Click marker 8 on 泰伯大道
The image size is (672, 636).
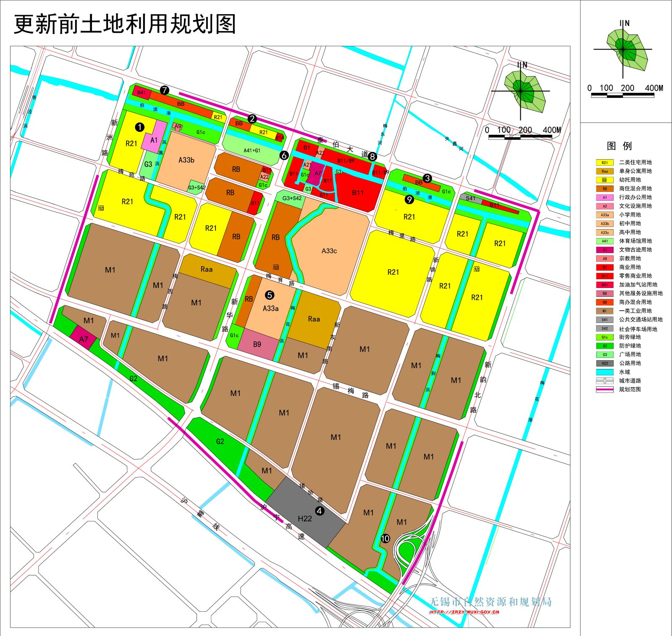point(372,157)
